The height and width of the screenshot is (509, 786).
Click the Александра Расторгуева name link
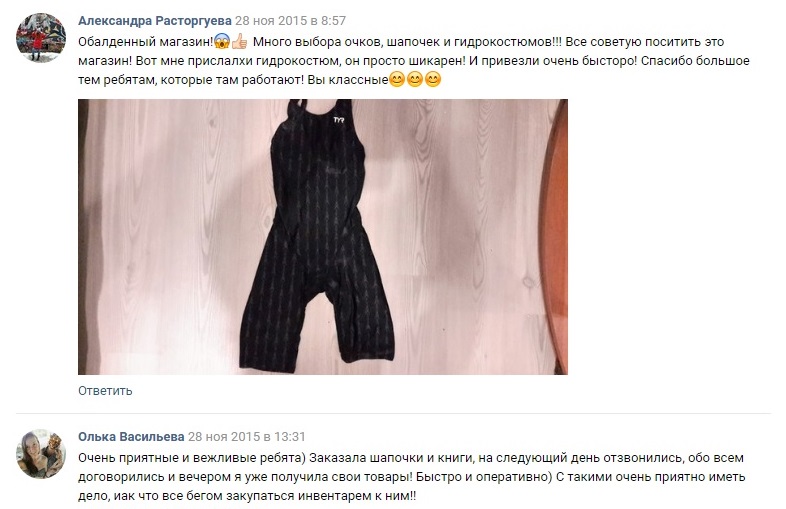click(154, 21)
